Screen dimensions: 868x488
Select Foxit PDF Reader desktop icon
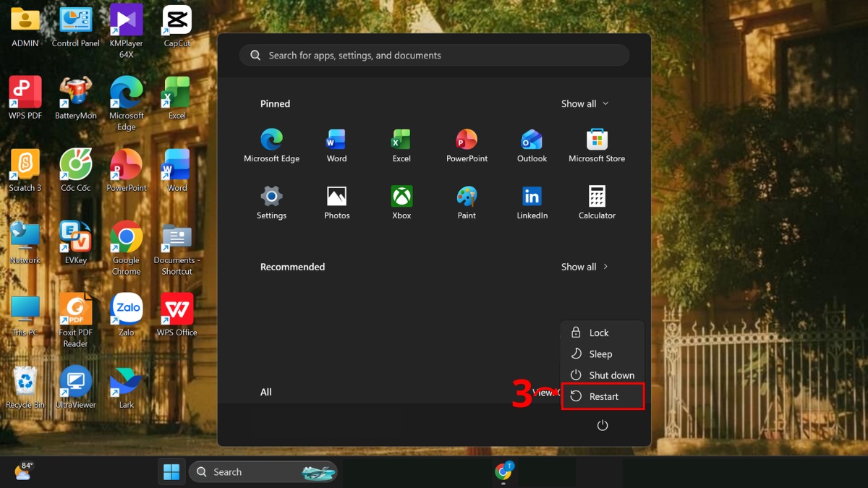(76, 321)
